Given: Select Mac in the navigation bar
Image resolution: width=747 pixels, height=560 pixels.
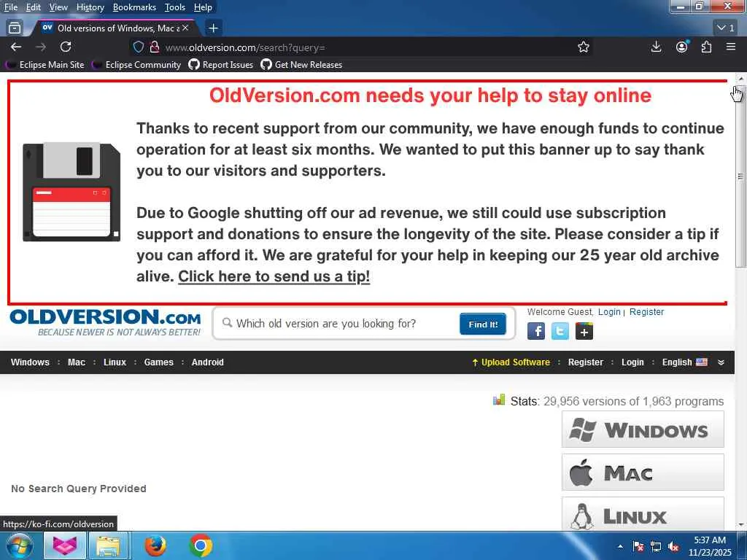Looking at the screenshot, I should [76, 362].
